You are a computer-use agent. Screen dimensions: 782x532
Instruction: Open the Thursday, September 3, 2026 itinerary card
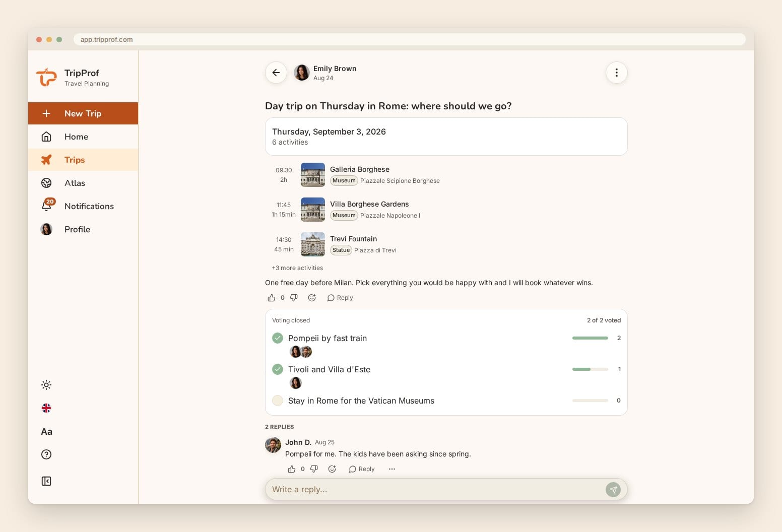[x=446, y=137]
